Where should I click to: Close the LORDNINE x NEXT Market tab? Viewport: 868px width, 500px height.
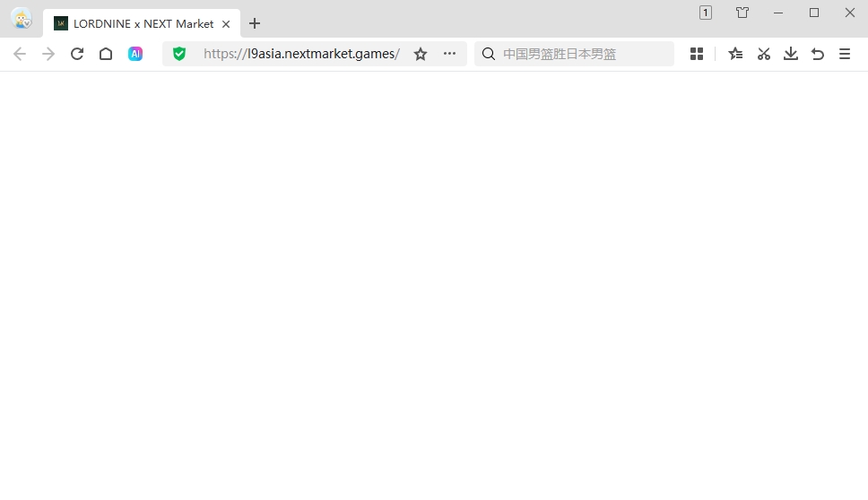point(226,24)
